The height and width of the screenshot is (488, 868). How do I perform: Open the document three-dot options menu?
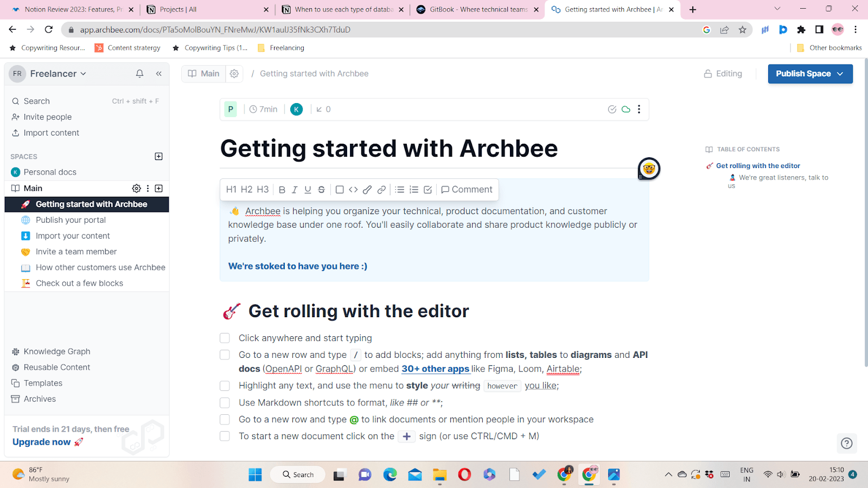click(x=639, y=110)
